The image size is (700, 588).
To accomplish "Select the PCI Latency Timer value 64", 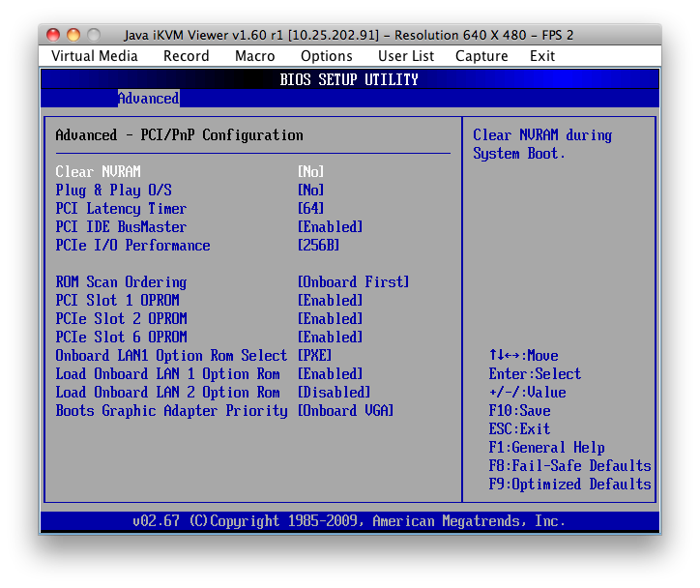I will click(x=311, y=209).
